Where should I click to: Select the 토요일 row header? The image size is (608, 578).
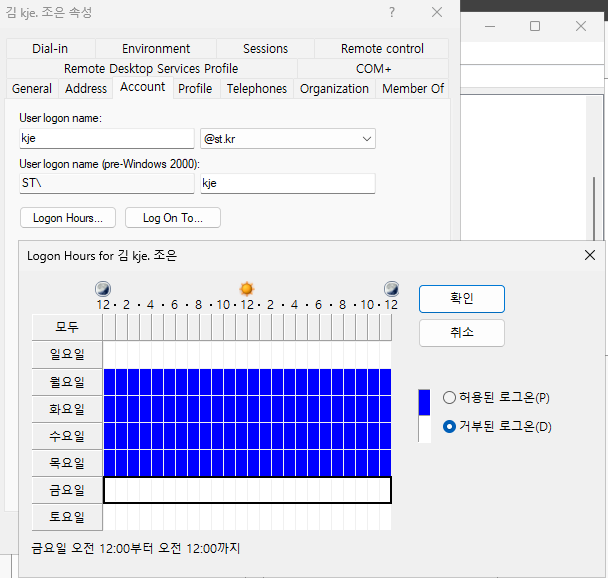click(67, 517)
